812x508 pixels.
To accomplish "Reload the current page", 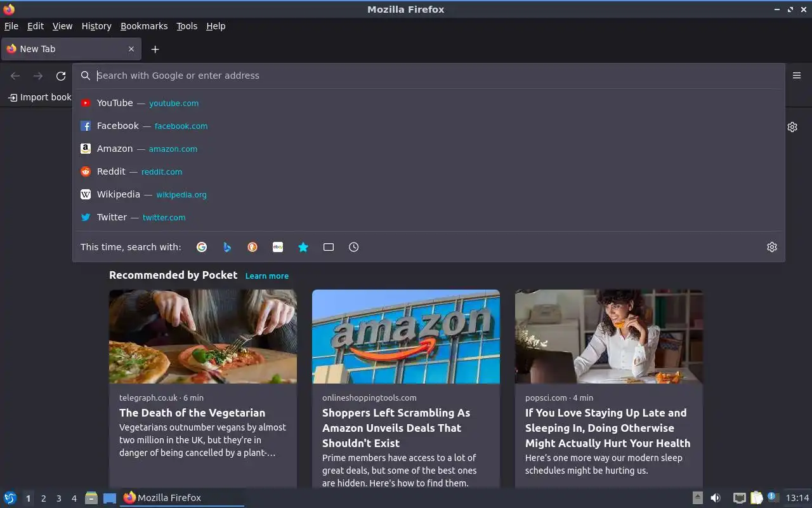I will coord(61,76).
